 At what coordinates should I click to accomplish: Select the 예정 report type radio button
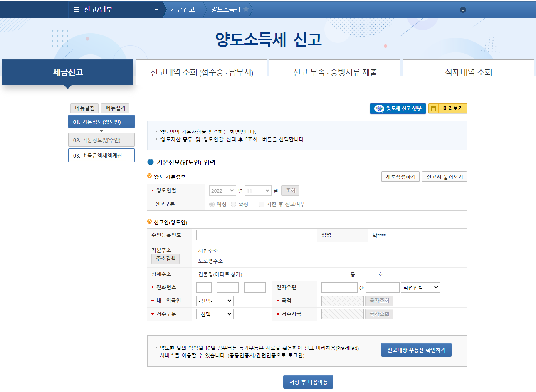pos(212,204)
